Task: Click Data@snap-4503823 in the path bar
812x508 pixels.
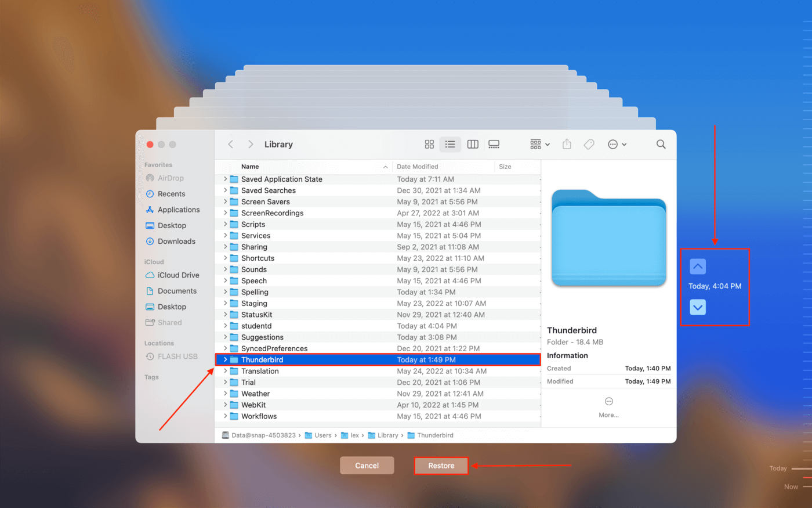Action: 259,435
